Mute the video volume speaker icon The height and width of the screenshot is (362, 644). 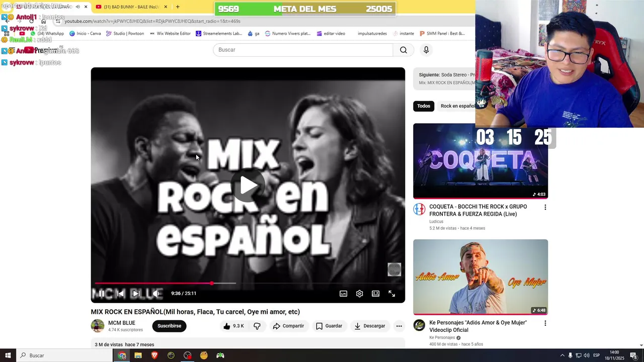[x=156, y=294]
